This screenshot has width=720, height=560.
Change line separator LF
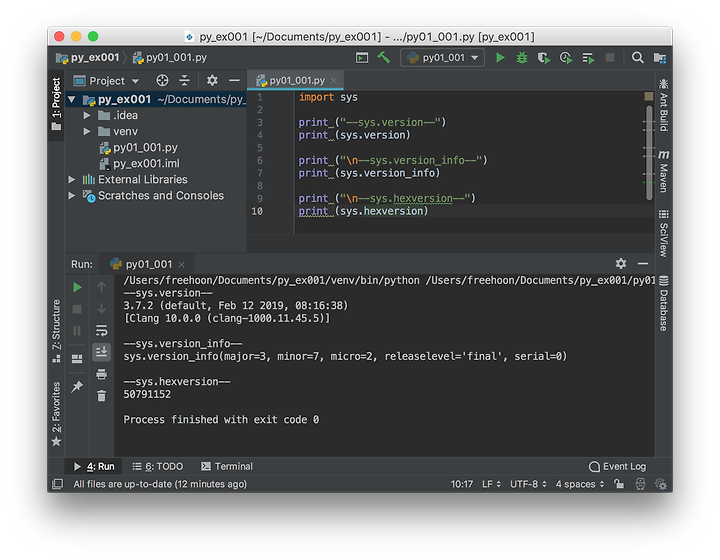point(491,484)
